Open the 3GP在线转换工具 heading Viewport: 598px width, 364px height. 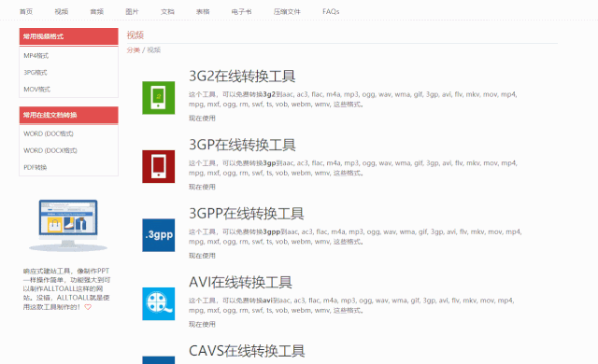tap(242, 145)
